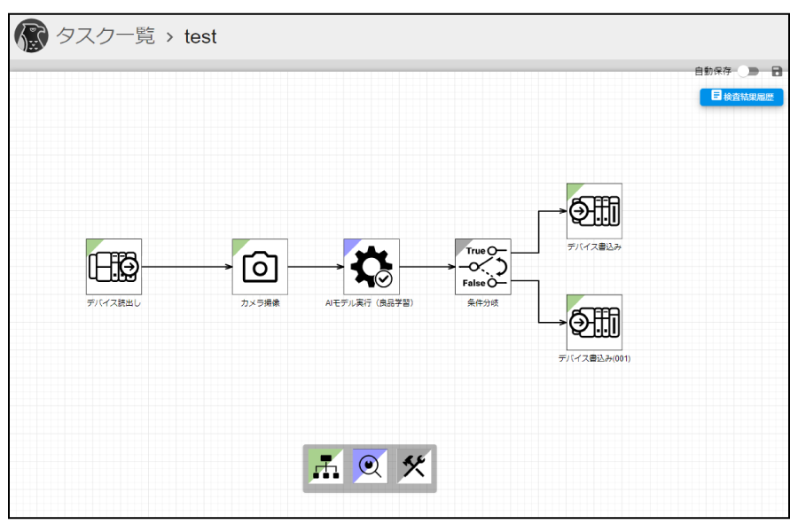Select the AIモデル実行 gear node

coord(372,266)
